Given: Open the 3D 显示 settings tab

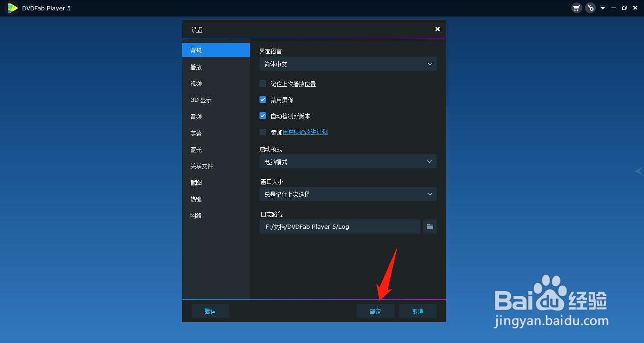Looking at the screenshot, I should tap(216, 100).
